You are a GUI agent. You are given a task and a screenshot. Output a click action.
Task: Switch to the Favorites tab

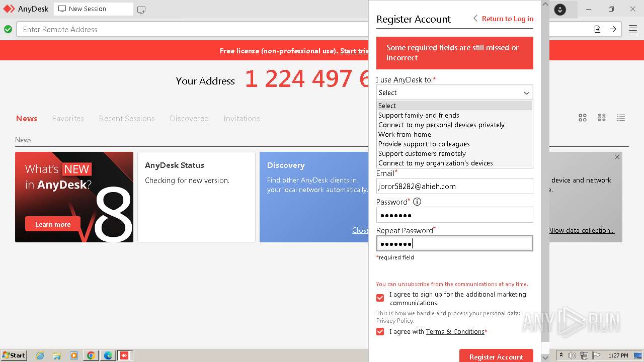(68, 119)
